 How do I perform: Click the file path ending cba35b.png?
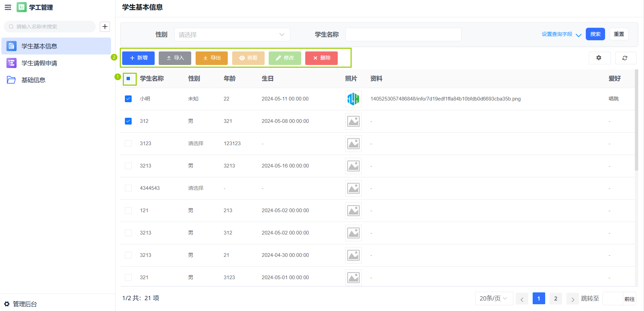(x=445, y=99)
